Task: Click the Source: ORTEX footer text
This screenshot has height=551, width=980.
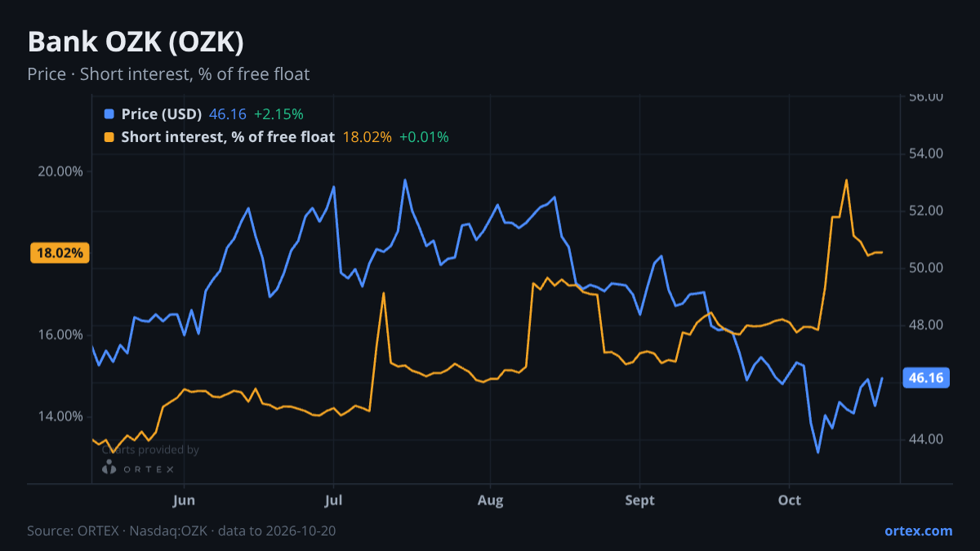Action: click(x=181, y=531)
